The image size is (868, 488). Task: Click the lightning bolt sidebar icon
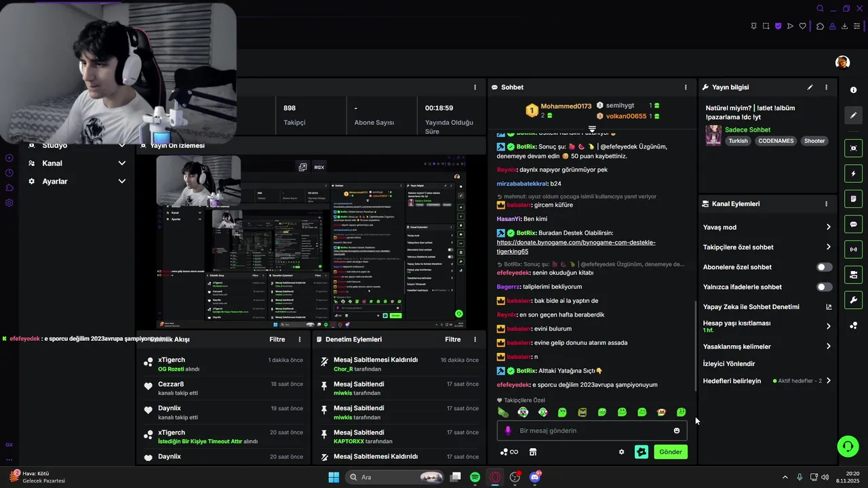point(853,174)
